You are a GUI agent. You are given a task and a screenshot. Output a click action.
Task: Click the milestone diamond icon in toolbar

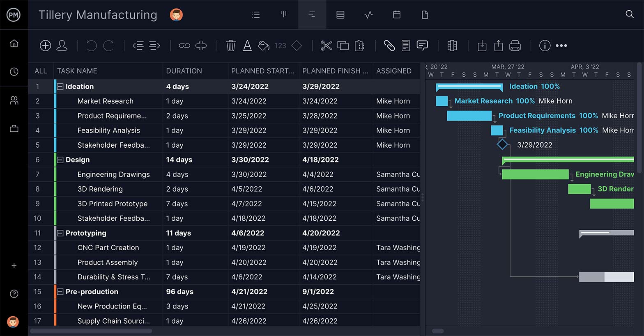tap(297, 46)
